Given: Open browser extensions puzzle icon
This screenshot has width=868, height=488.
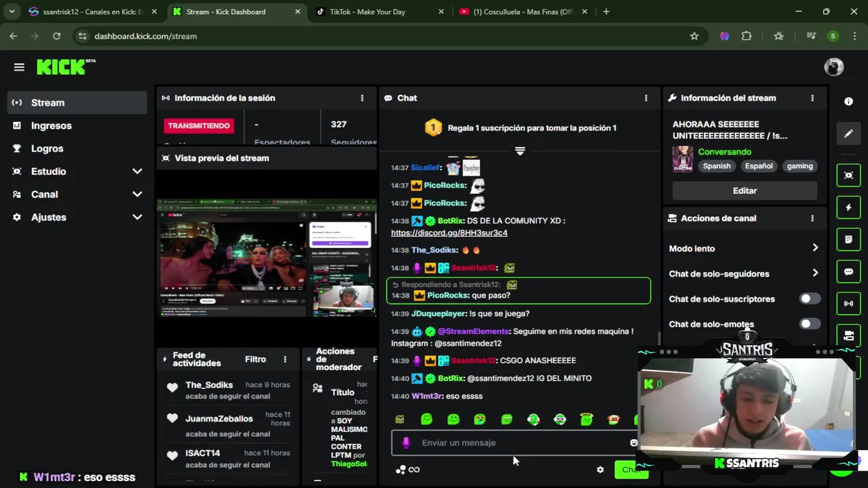Looking at the screenshot, I should 747,36.
